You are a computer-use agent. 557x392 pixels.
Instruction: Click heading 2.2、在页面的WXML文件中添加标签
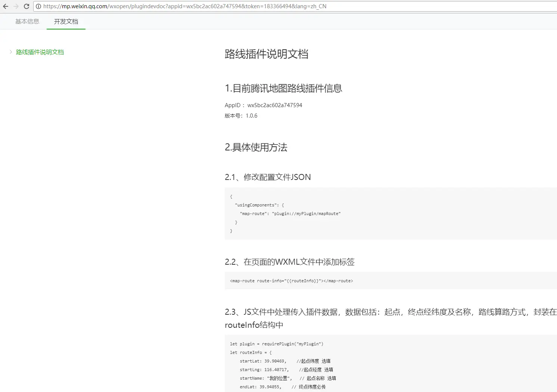(x=290, y=262)
